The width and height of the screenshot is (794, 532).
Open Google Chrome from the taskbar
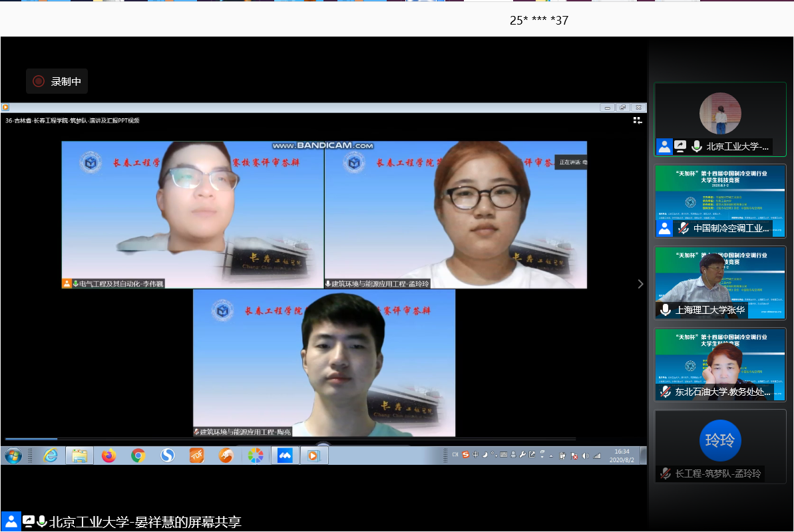[x=138, y=456]
